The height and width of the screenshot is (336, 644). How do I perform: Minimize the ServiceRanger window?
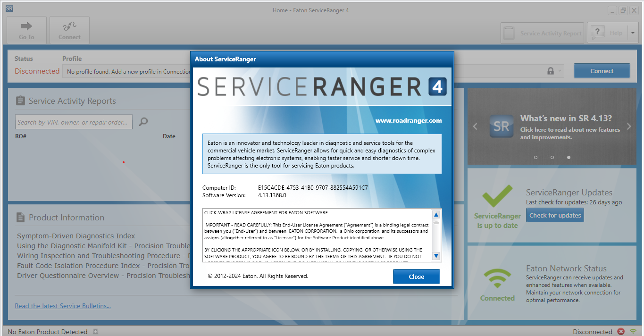612,10
